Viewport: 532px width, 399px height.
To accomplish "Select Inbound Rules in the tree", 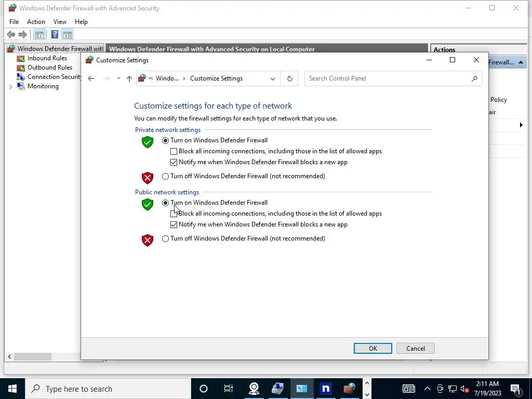I will (47, 58).
